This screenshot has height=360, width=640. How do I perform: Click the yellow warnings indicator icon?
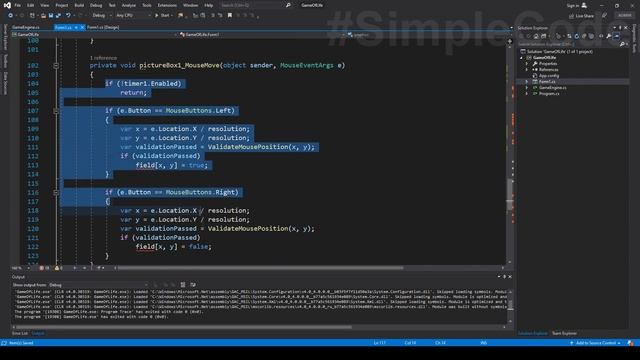coord(57,268)
